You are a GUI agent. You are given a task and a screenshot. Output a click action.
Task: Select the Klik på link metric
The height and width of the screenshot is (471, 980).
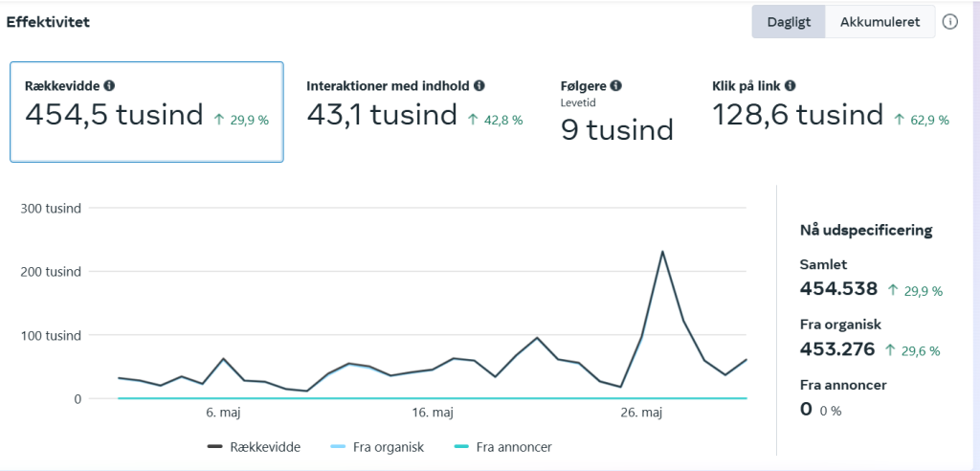(832, 105)
